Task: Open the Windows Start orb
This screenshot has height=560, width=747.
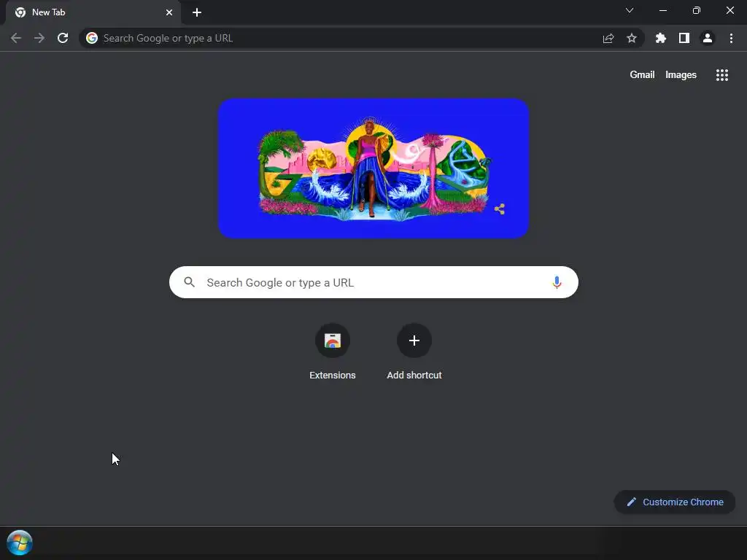Action: point(20,542)
